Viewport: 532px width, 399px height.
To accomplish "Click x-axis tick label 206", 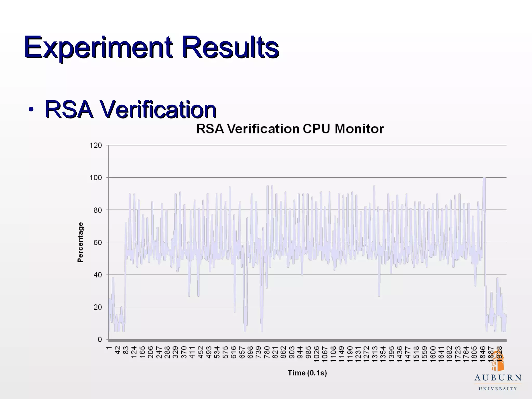I will (x=151, y=352).
